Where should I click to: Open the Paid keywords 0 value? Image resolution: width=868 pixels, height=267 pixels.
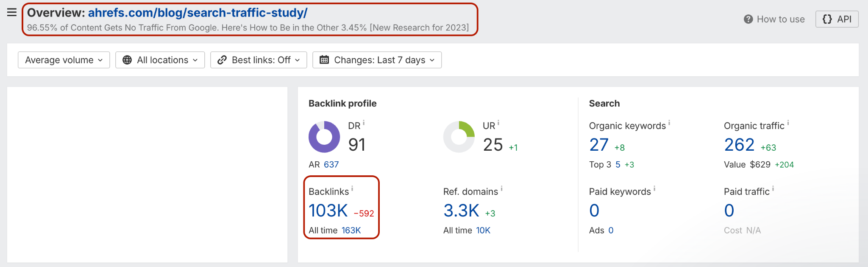pyautogui.click(x=594, y=211)
